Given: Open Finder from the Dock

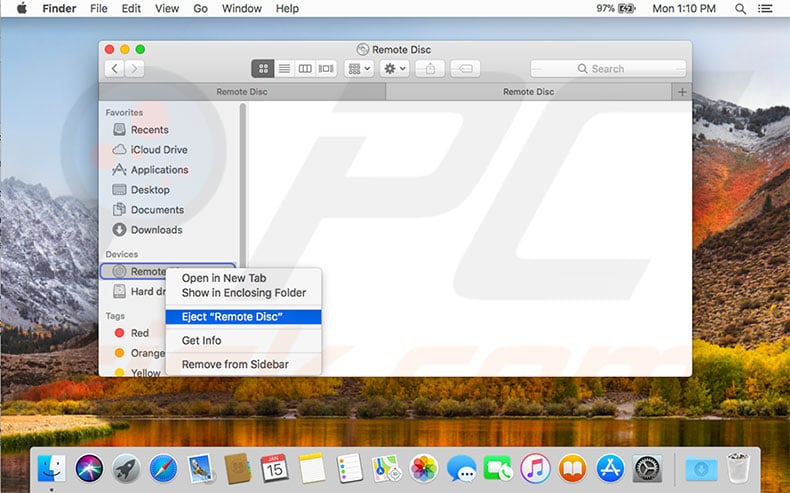Looking at the screenshot, I should (51, 468).
